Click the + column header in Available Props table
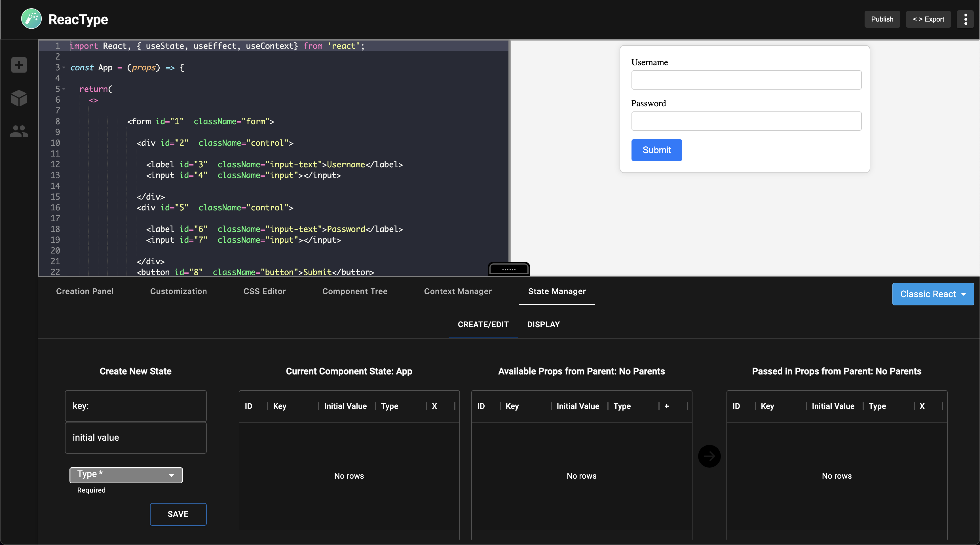The width and height of the screenshot is (980, 545). tap(667, 406)
